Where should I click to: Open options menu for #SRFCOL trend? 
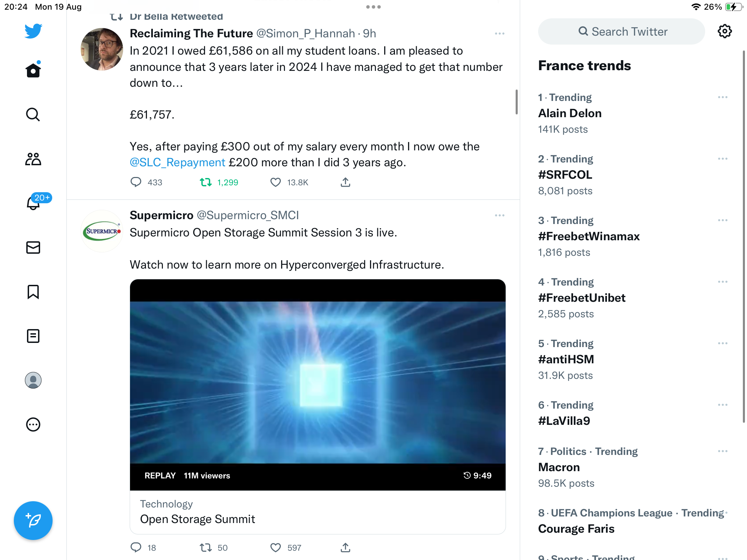pyautogui.click(x=722, y=159)
